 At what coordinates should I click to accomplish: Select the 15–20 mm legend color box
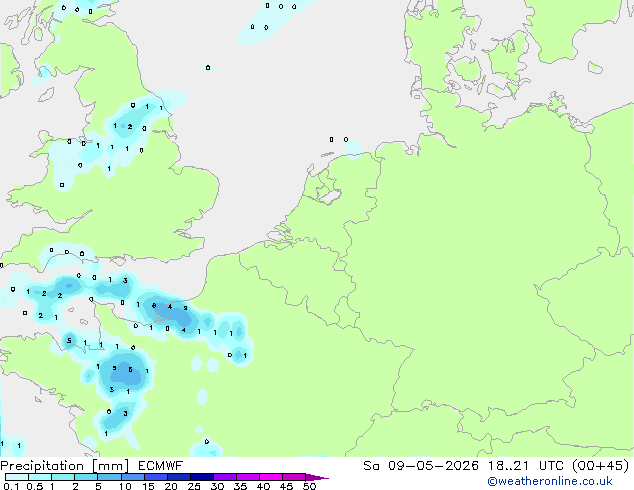point(156,477)
